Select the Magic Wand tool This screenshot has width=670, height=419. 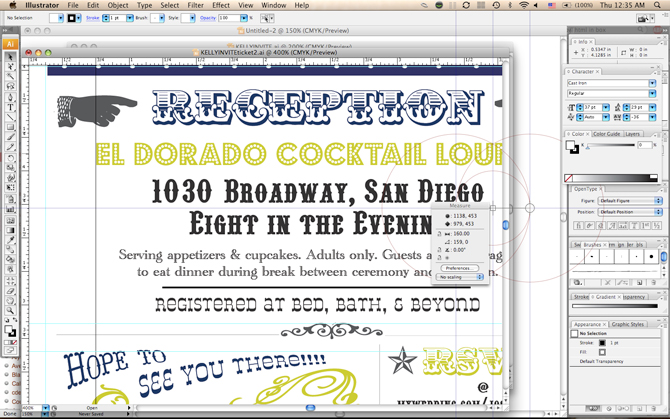[11, 76]
